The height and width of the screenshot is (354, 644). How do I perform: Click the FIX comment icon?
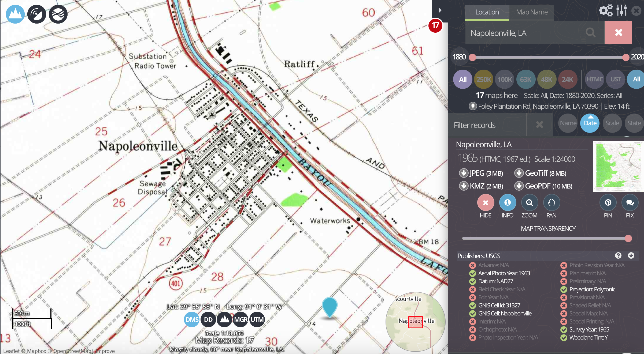pos(630,203)
